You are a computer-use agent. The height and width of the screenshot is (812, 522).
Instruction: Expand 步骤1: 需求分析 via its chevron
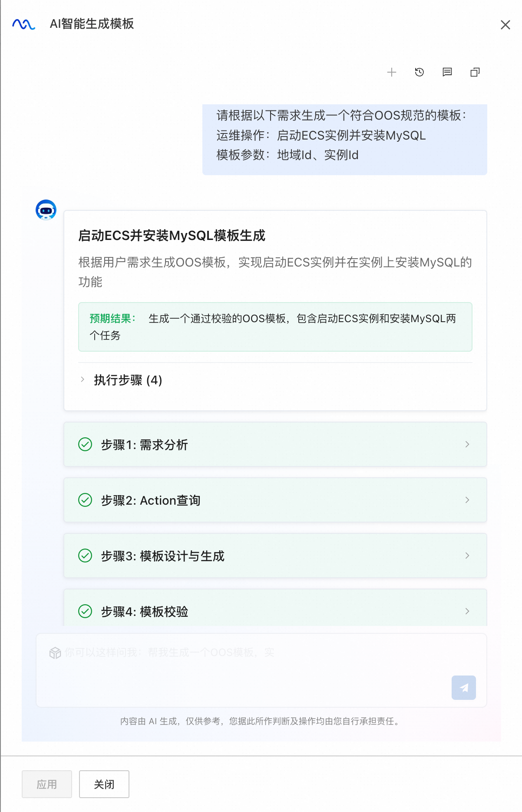coord(467,444)
